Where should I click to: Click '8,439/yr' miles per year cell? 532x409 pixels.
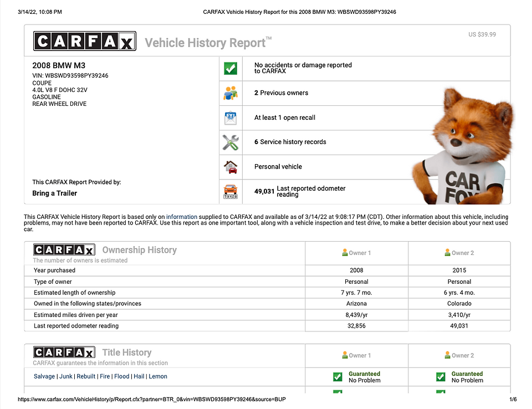point(356,315)
